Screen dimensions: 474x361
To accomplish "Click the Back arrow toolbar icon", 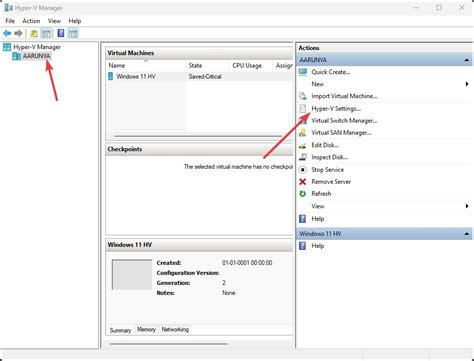I will tap(7, 33).
